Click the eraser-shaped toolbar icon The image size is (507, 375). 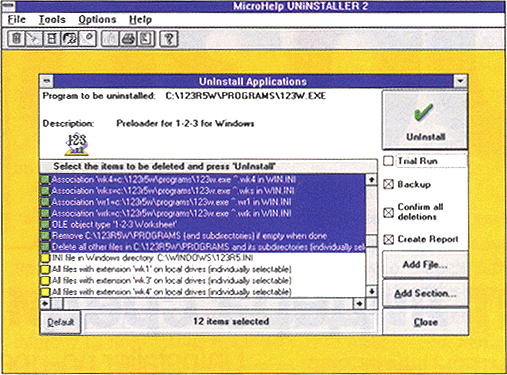click(88, 39)
